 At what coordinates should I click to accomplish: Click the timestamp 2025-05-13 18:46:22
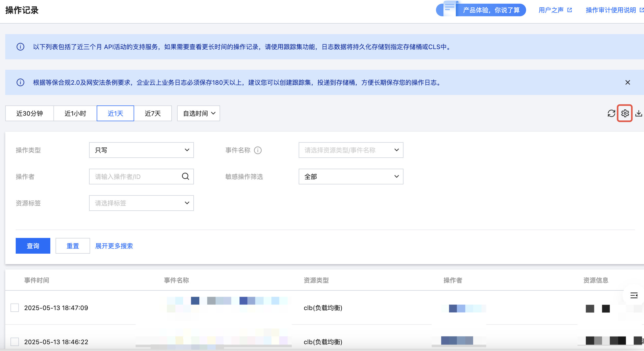(x=56, y=342)
